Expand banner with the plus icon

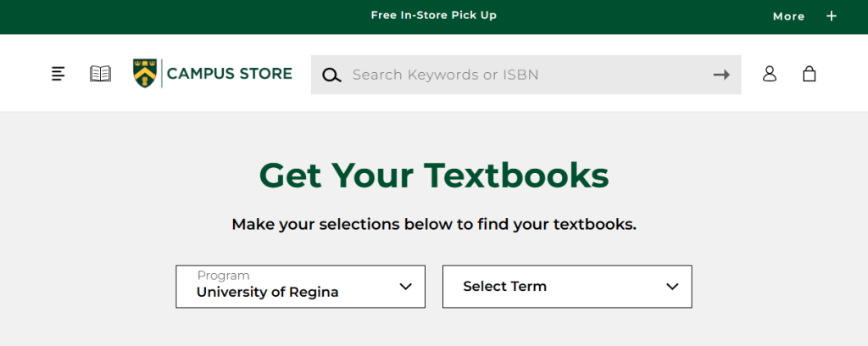832,16
